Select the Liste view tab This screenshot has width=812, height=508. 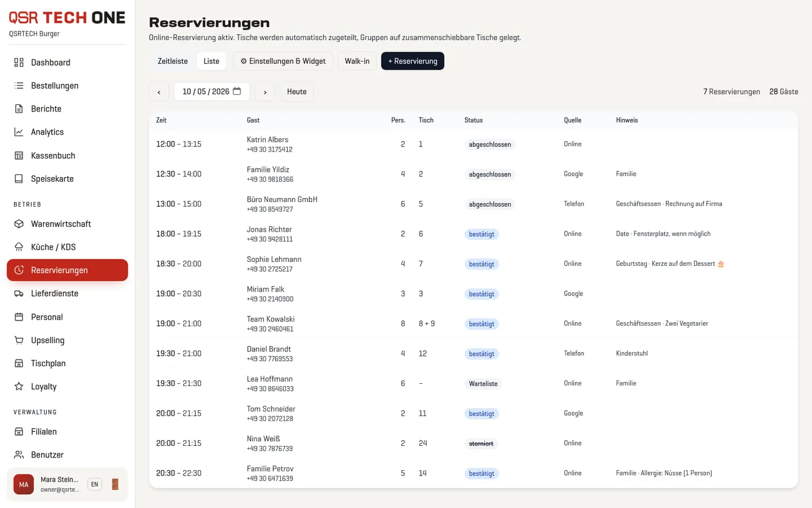(x=212, y=61)
